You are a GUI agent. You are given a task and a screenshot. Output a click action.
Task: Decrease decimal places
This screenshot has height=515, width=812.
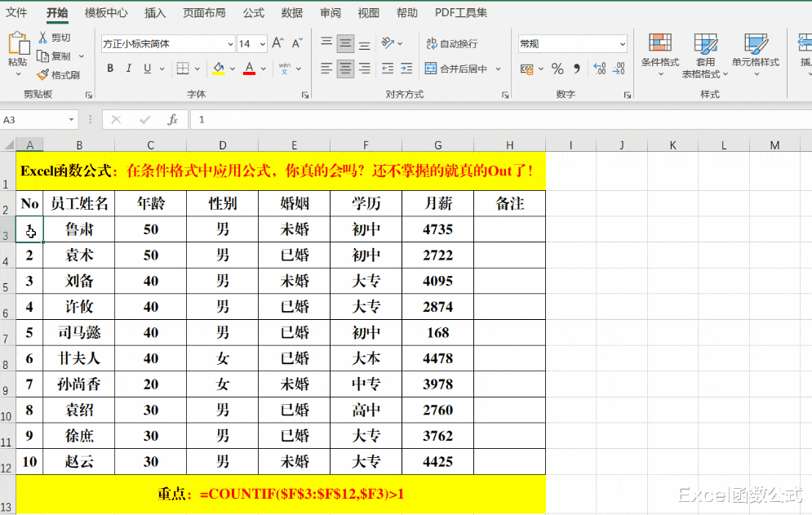[x=619, y=69]
